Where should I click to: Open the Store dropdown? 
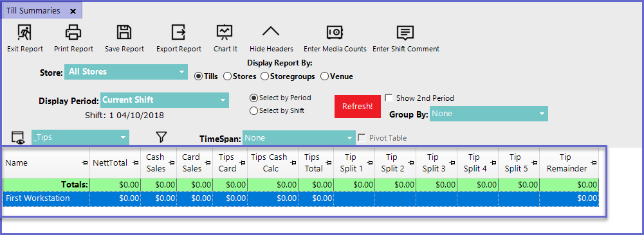click(x=127, y=72)
